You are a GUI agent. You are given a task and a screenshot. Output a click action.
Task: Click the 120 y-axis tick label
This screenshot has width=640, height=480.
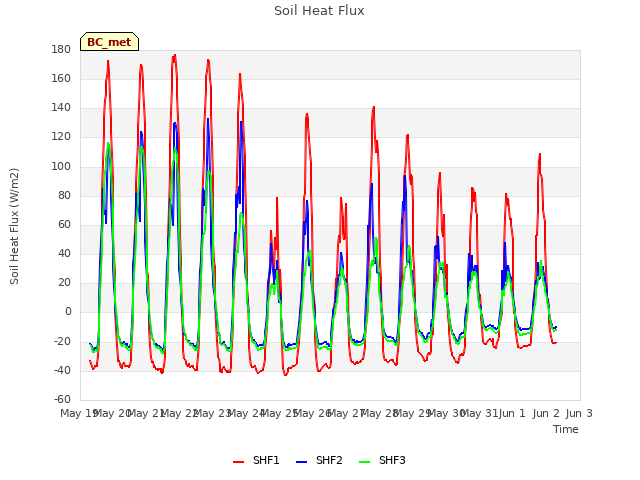pos(61,137)
